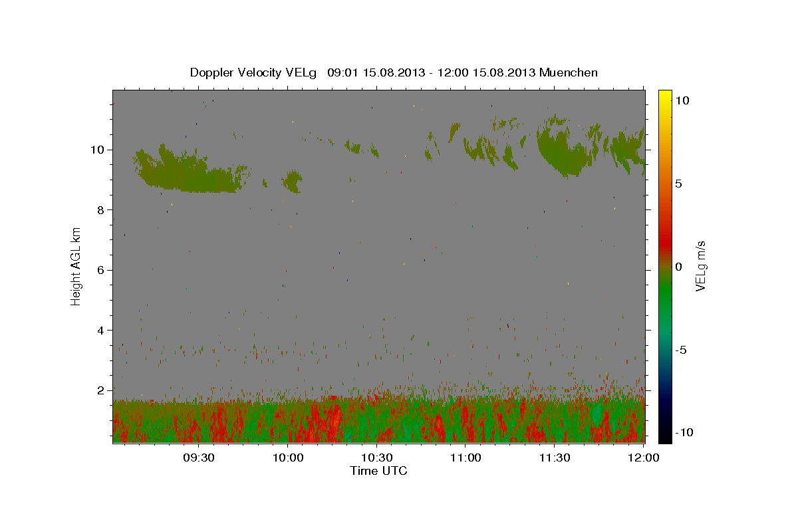Screen dimensions: 798x532
Task: Click the 'Time UTC' axis label
Action: click(x=378, y=471)
